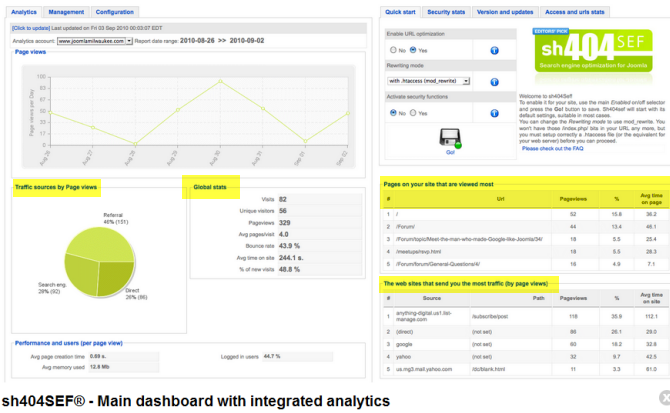Click the Source column header

(432, 299)
